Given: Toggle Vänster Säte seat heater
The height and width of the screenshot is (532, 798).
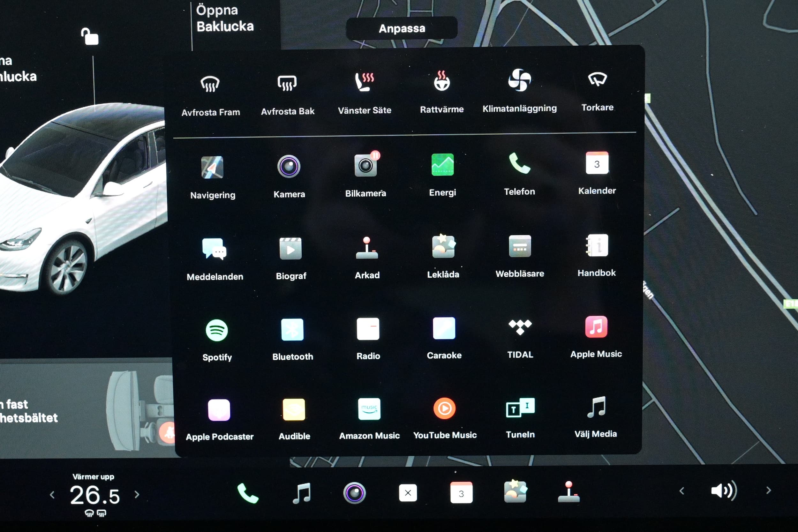Looking at the screenshot, I should pos(365,82).
